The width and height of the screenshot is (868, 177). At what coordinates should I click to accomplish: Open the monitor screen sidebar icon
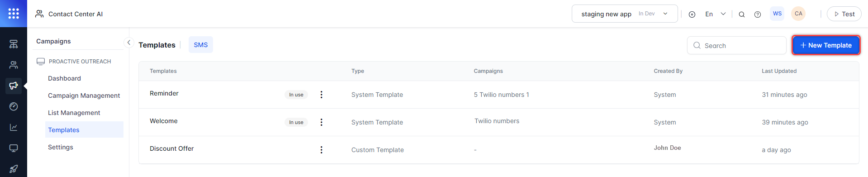pyautogui.click(x=14, y=148)
